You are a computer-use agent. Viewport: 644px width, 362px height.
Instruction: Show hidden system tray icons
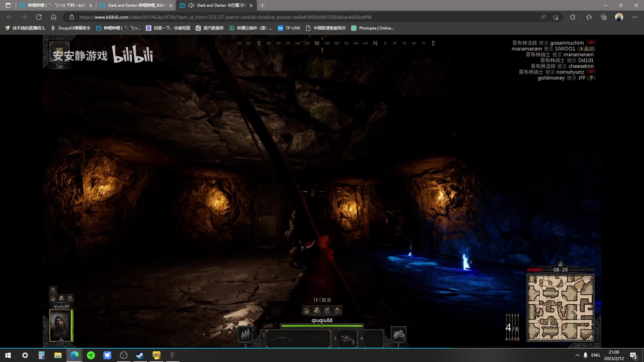coord(577,355)
